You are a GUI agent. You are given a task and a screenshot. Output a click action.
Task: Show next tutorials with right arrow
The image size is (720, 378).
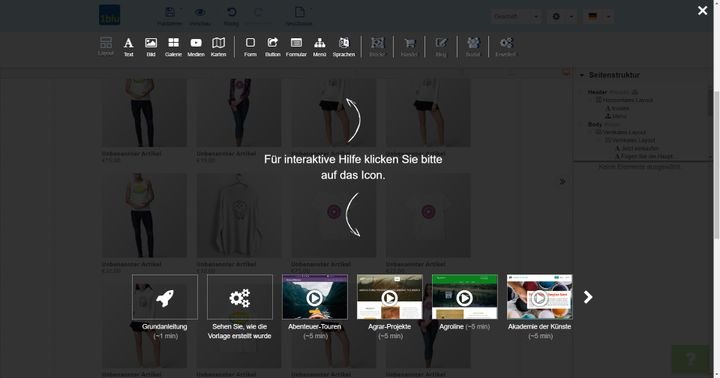click(588, 297)
